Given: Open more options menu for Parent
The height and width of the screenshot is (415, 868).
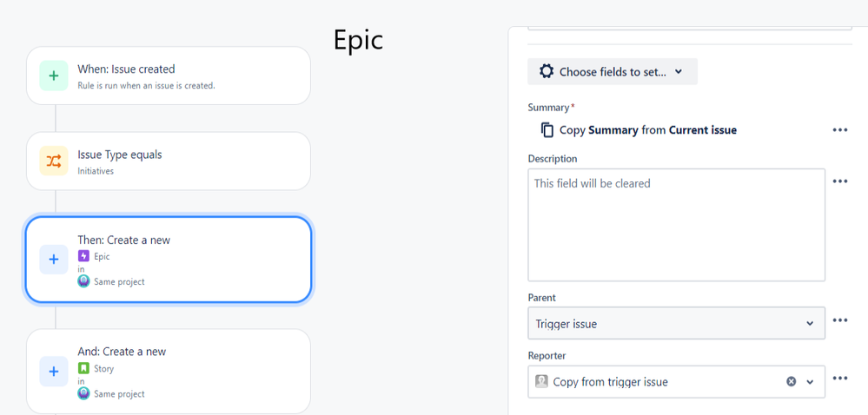Looking at the screenshot, I should (x=840, y=319).
